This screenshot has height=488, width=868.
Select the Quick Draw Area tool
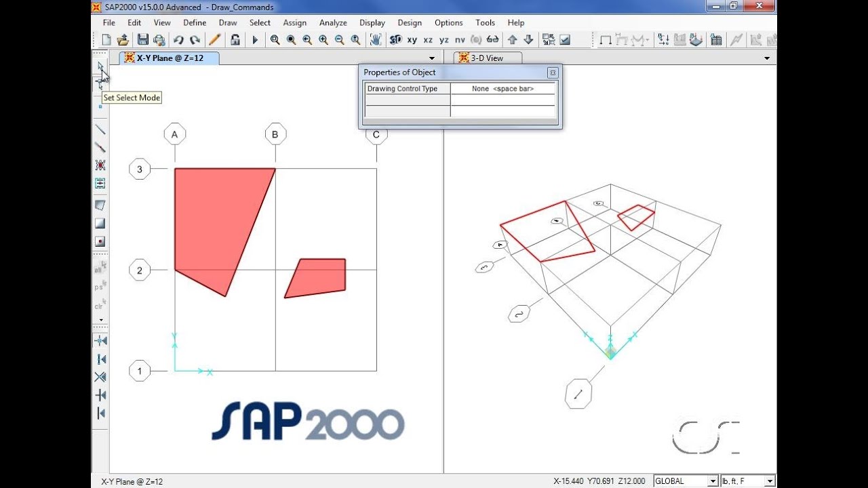(100, 241)
